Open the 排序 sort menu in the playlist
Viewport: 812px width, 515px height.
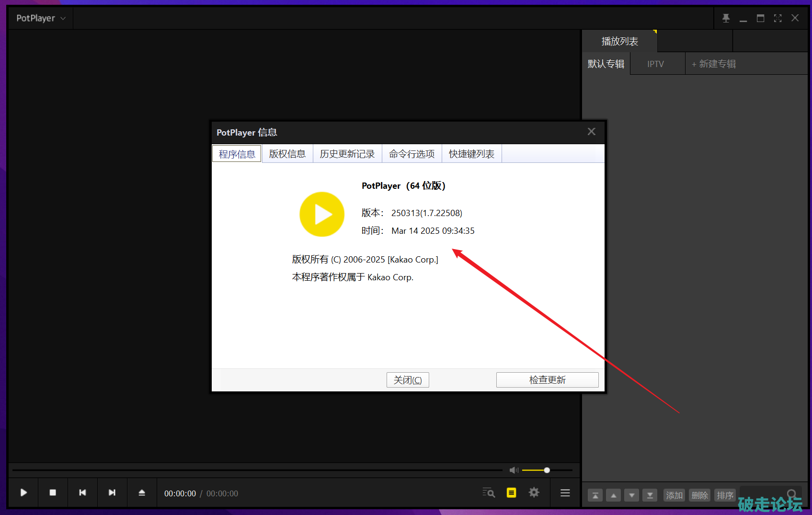725,495
